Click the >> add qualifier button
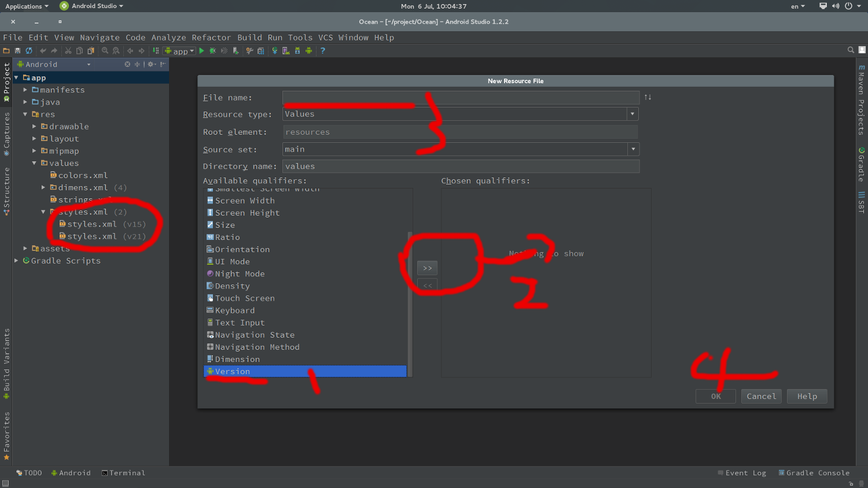 pos(427,268)
